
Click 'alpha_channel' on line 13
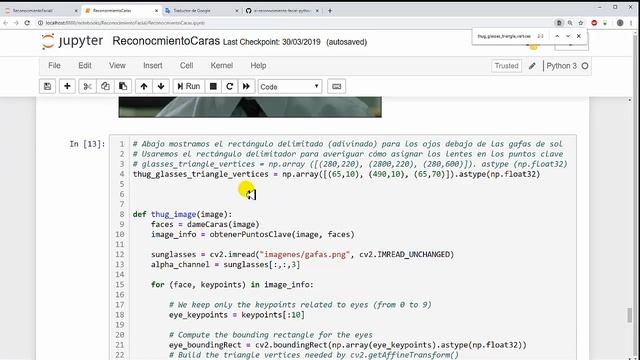(180, 264)
